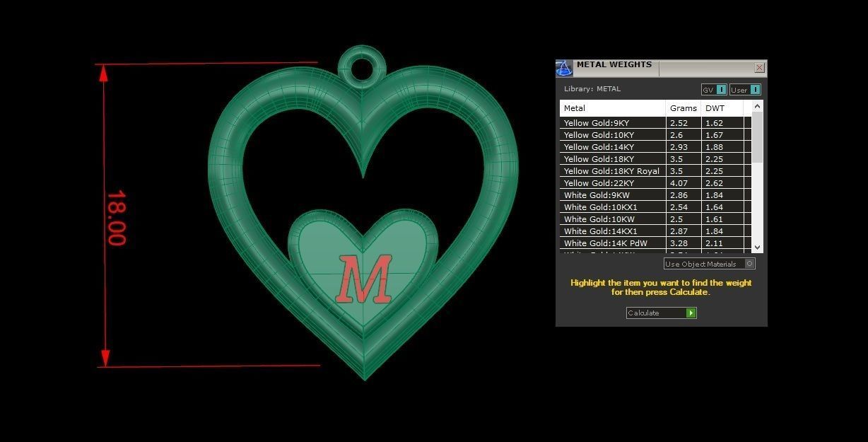868x442 pixels.
Task: Click the 18.00 dimension label
Action: tap(117, 218)
